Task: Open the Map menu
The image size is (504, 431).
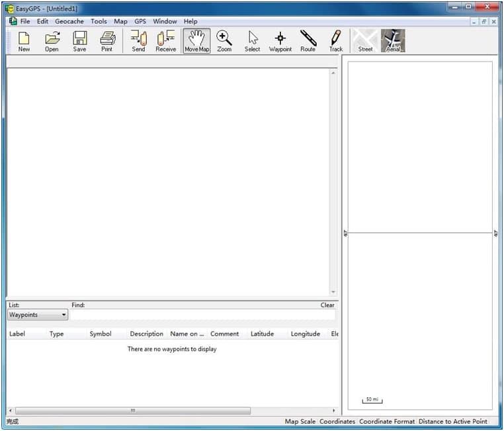Action: (120, 21)
